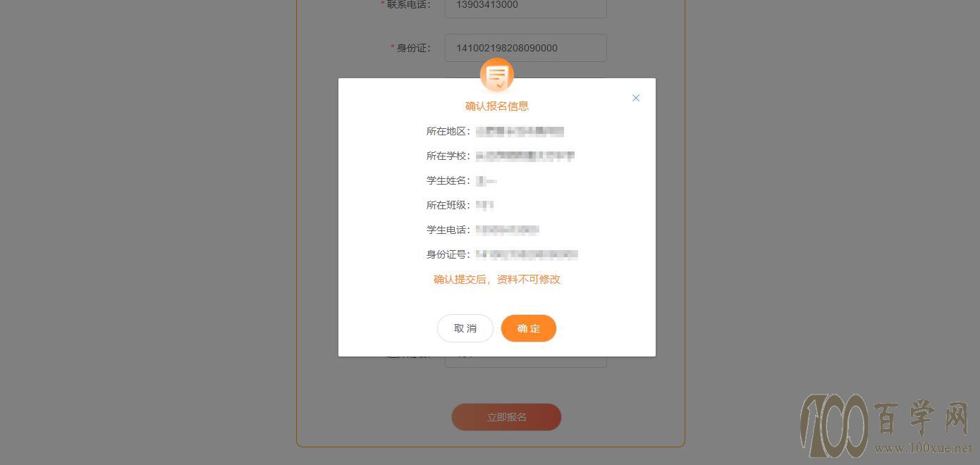
Task: Click the 100 百学网 watermark logo
Action: pyautogui.click(x=886, y=425)
